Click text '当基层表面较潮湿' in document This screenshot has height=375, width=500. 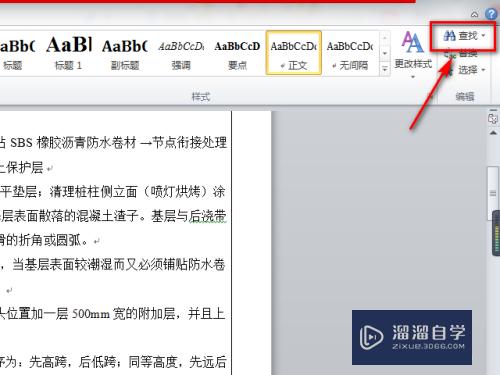[62, 265]
